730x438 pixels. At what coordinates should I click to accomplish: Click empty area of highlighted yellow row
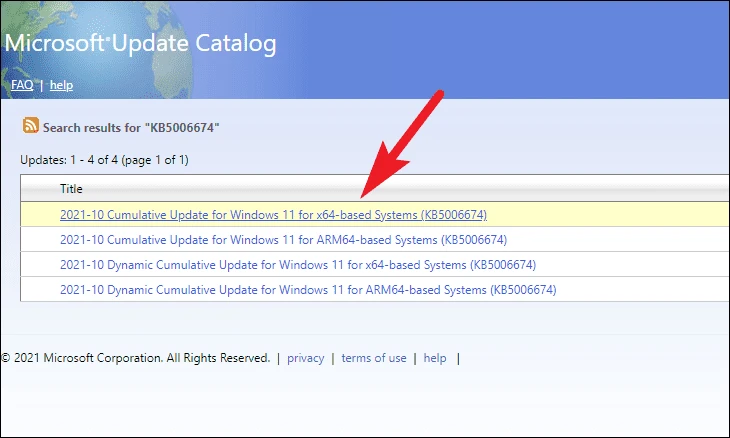point(605,215)
